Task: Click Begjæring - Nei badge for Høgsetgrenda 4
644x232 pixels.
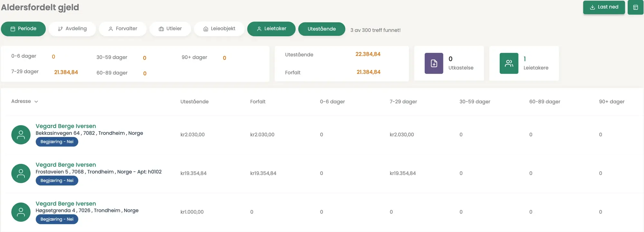Action: point(57,219)
